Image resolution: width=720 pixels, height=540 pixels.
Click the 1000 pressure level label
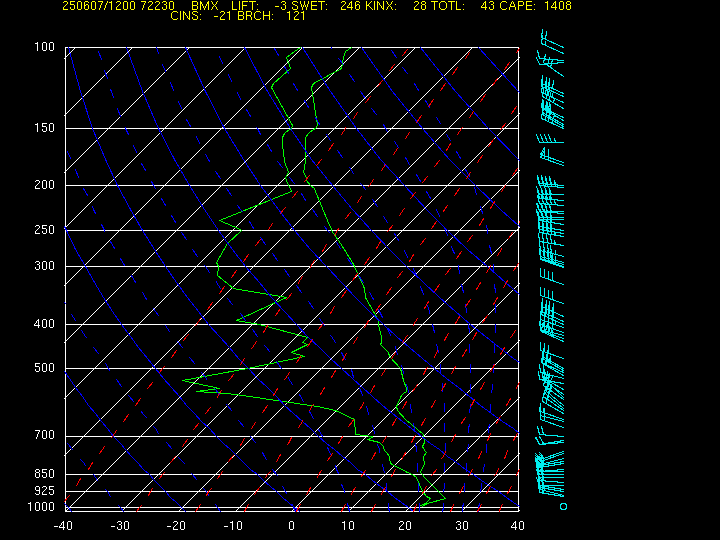point(41,506)
